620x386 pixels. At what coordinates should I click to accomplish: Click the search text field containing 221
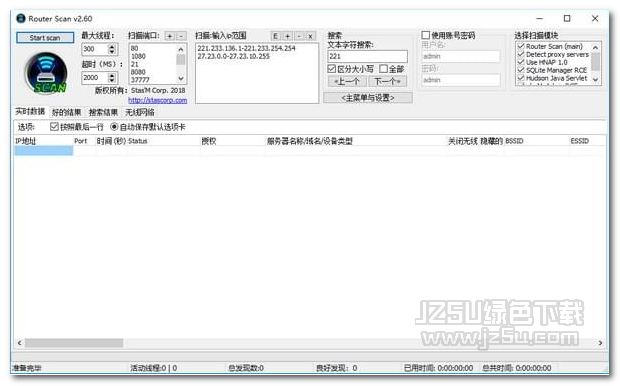coord(367,56)
